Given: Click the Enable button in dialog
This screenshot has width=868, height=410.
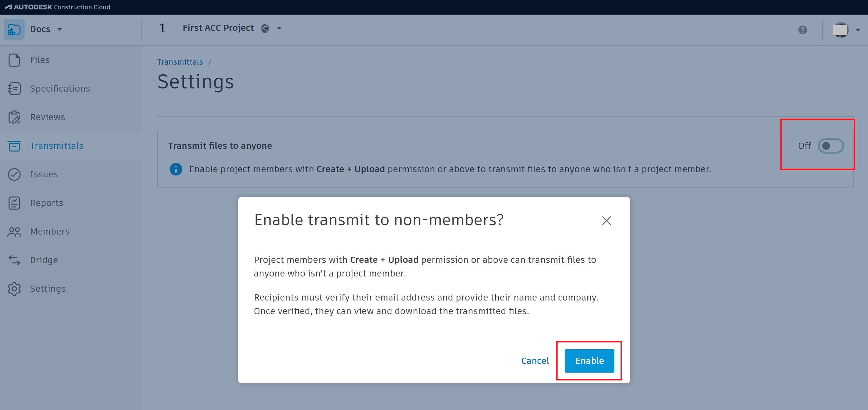Looking at the screenshot, I should click(x=589, y=361).
